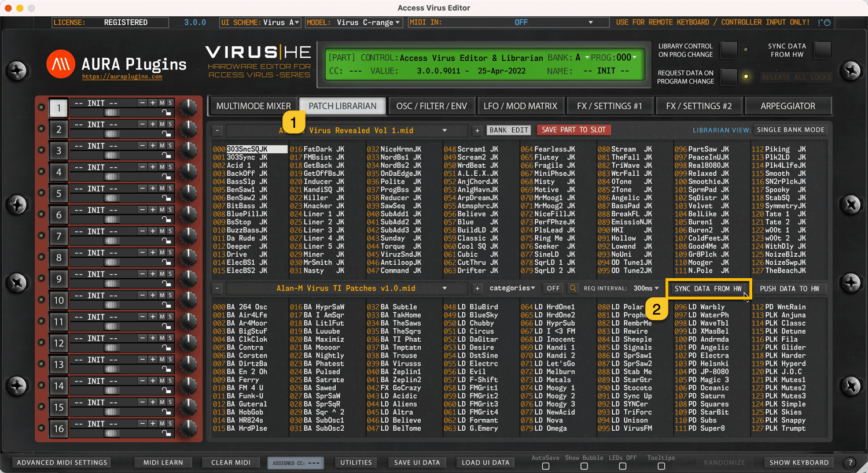Click plus button right of Alan-M bank
Image resolution: width=868 pixels, height=473 pixels.
[x=477, y=288]
